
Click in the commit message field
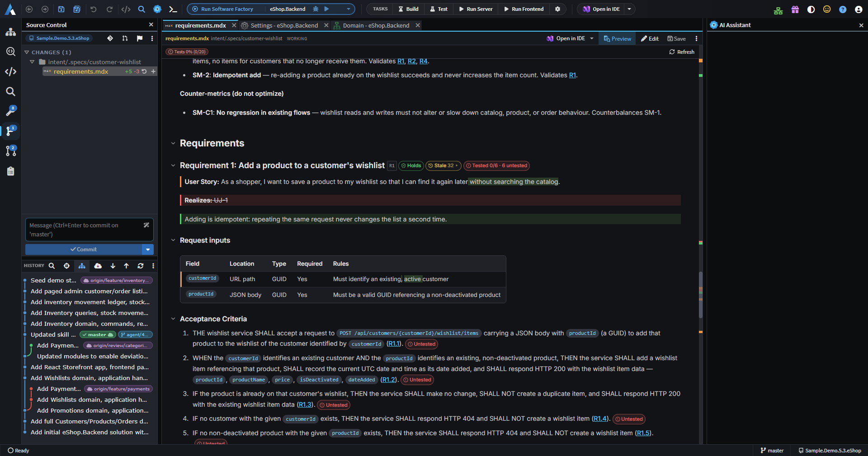point(90,230)
